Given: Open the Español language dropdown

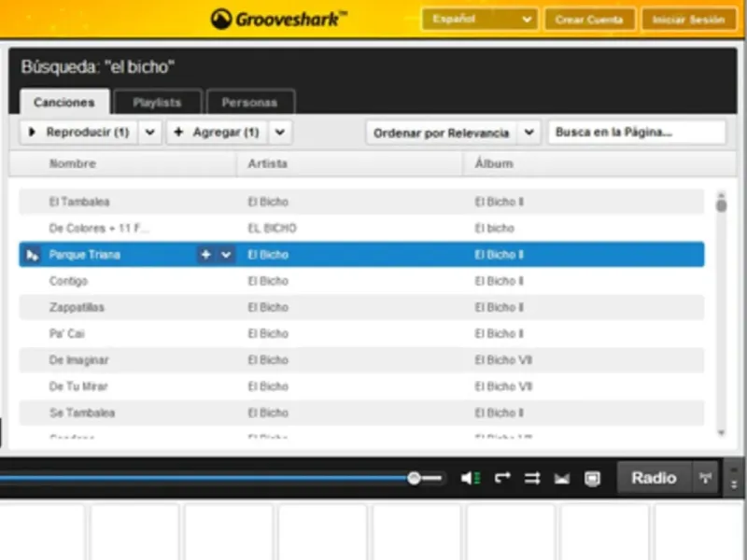Looking at the screenshot, I should click(x=480, y=20).
